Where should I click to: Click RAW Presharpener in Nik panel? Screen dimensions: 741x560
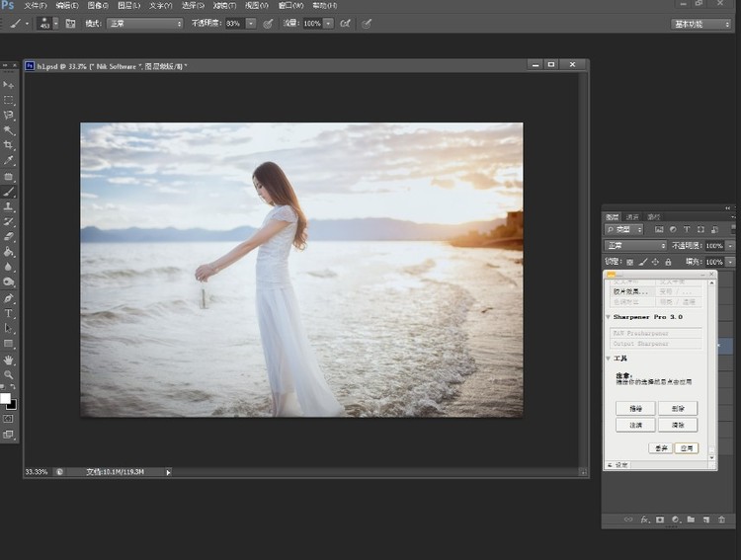tap(656, 333)
